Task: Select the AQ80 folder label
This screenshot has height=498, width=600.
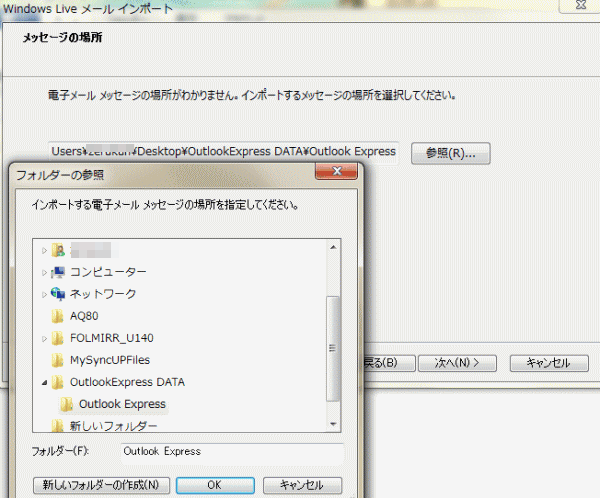Action: click(x=84, y=316)
